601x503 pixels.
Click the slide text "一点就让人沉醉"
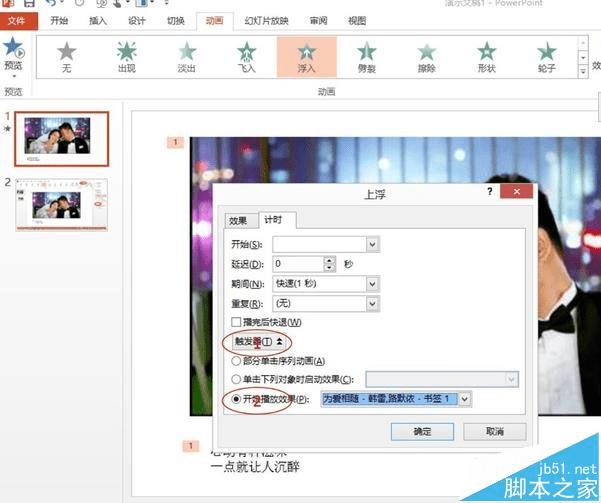coord(255,467)
